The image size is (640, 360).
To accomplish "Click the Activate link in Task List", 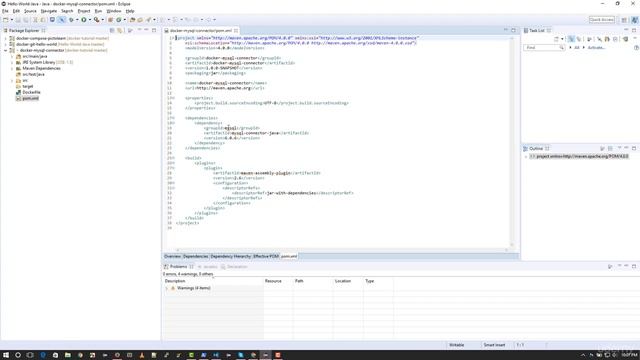I will tap(596, 48).
